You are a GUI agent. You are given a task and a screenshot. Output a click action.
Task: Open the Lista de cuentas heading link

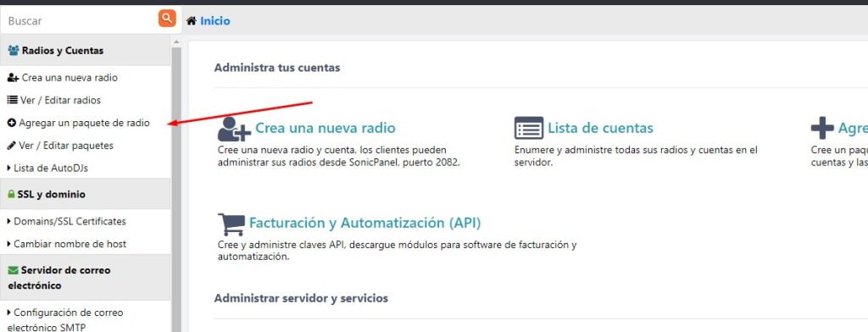(x=601, y=129)
